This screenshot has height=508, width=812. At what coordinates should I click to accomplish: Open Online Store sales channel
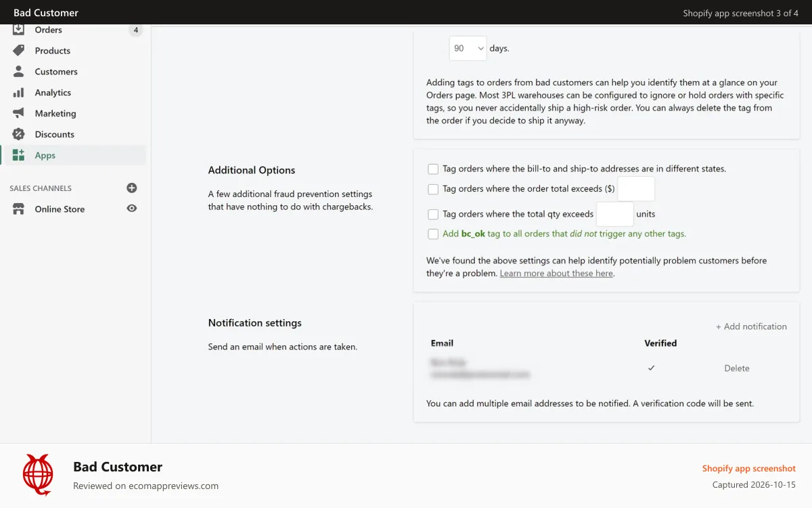[x=60, y=209]
